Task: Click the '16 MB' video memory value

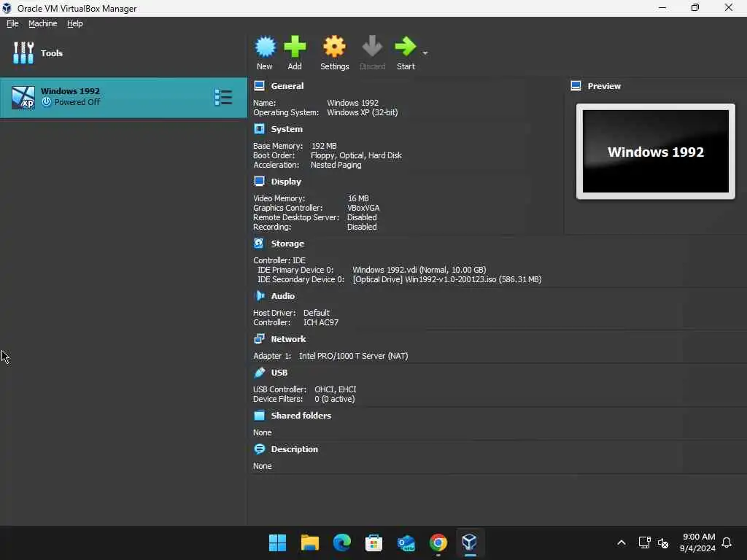Action: coord(358,198)
